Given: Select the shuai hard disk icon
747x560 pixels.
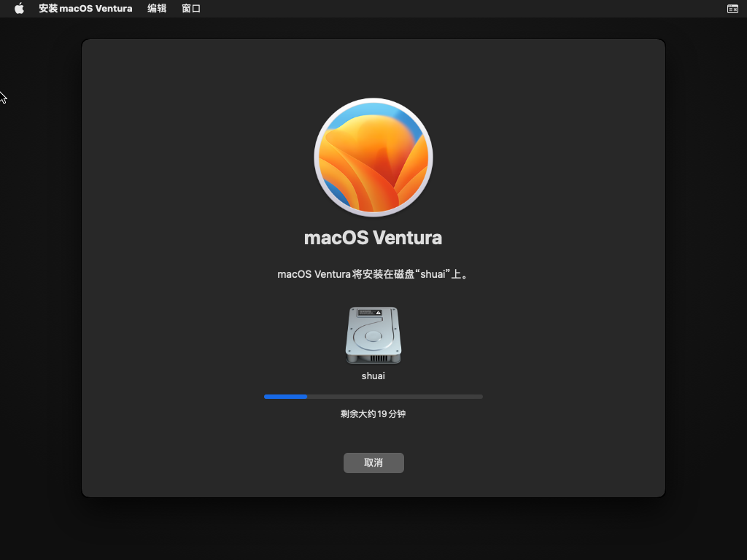Looking at the screenshot, I should pyautogui.click(x=373, y=335).
